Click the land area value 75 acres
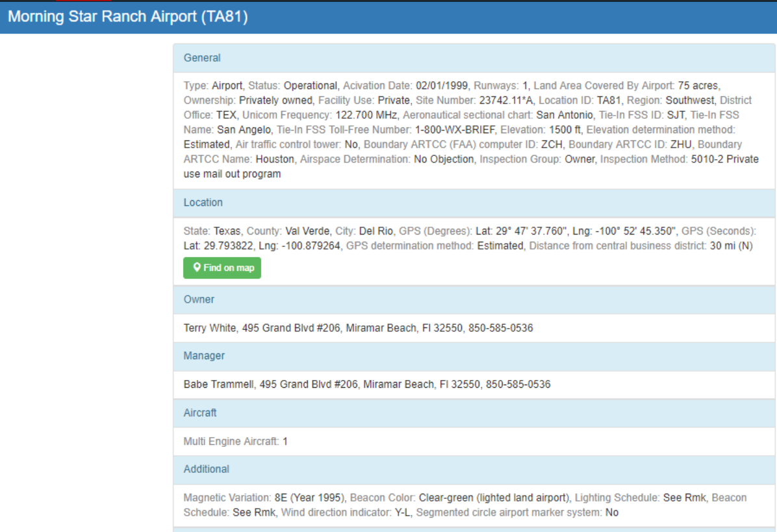This screenshot has width=777, height=532. 698,86
